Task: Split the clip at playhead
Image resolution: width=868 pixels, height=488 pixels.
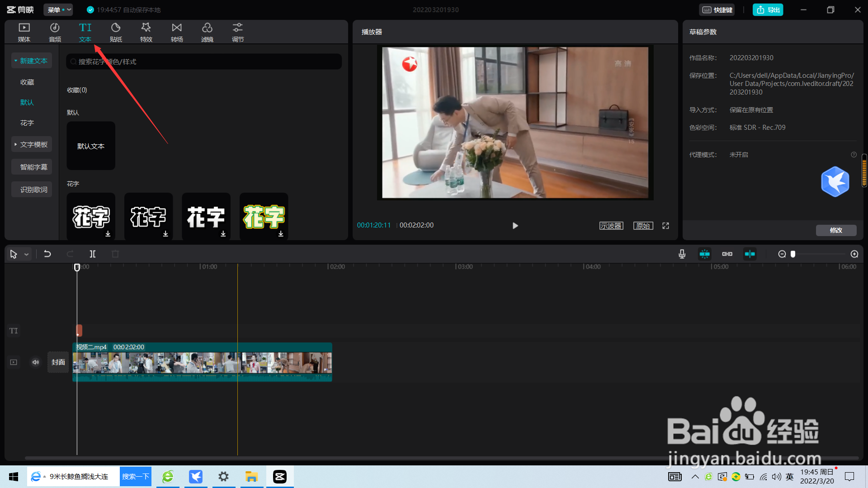Action: (x=93, y=254)
